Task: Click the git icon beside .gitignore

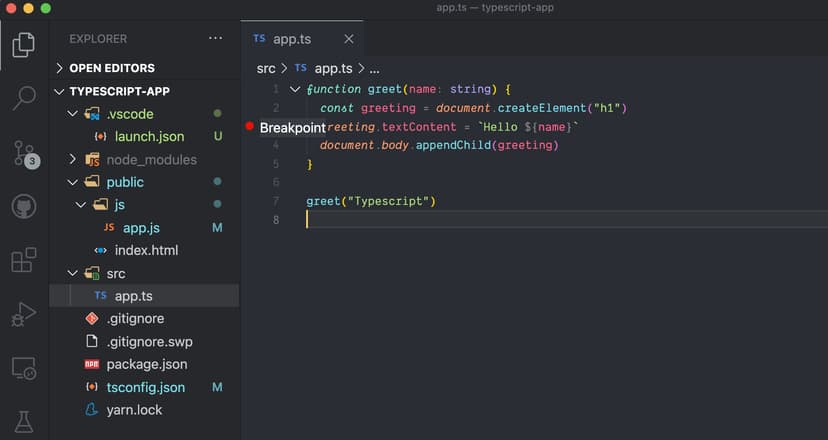Action: point(92,319)
